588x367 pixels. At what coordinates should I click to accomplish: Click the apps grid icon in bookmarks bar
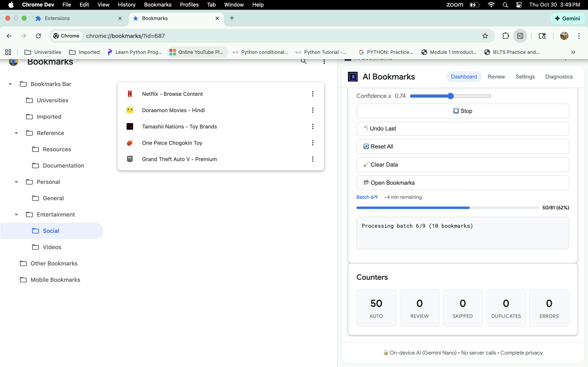(x=8, y=52)
